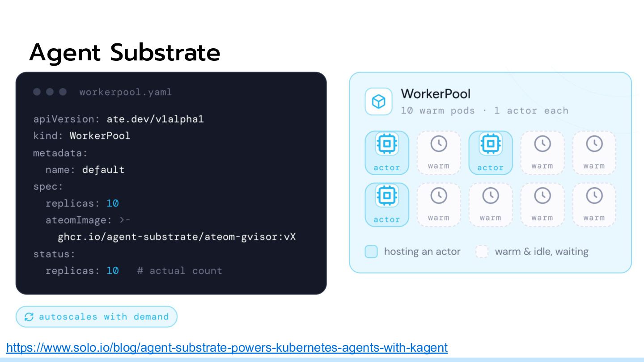
Task: Click the warm pod between two actors
Action: coord(439,153)
